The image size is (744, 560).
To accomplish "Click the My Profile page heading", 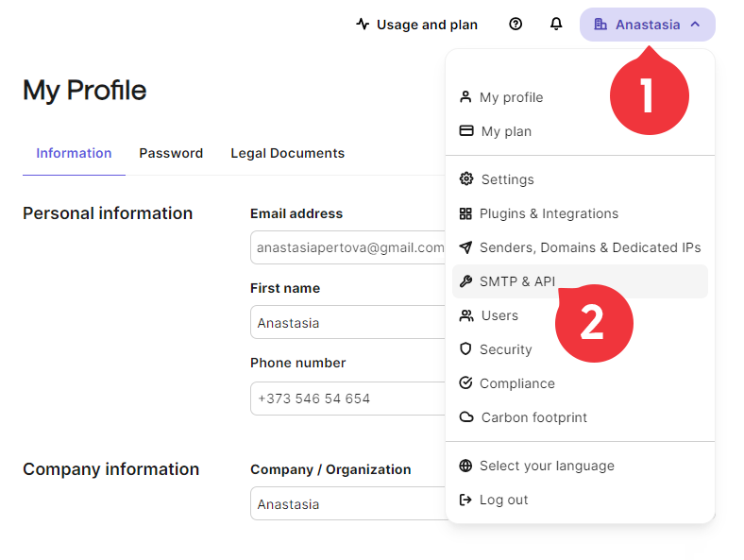I will pyautogui.click(x=84, y=90).
